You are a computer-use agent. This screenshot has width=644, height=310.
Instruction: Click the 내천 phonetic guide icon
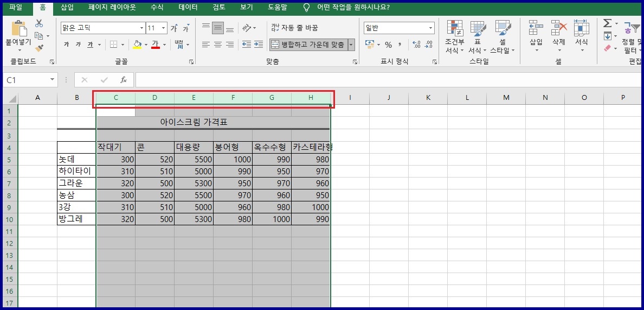[179, 45]
